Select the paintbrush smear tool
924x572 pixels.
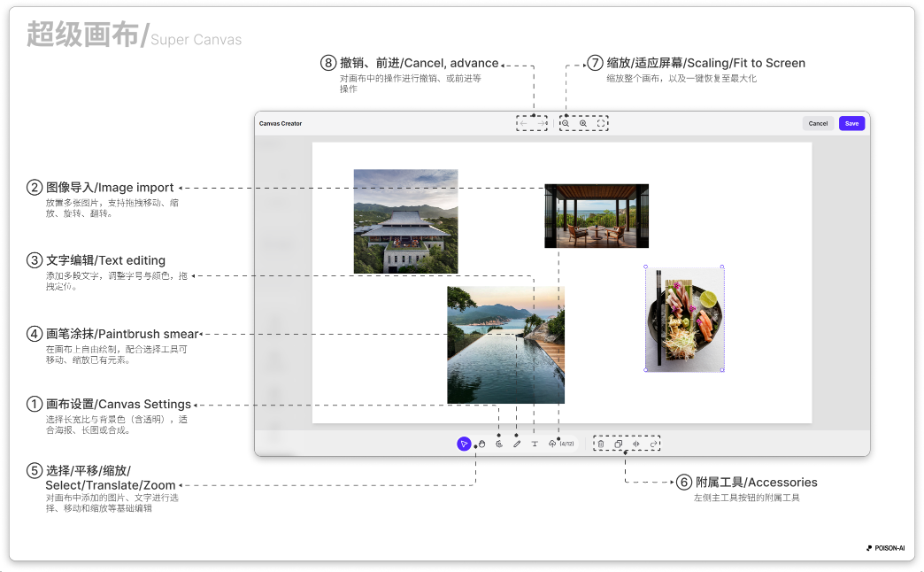(x=498, y=444)
